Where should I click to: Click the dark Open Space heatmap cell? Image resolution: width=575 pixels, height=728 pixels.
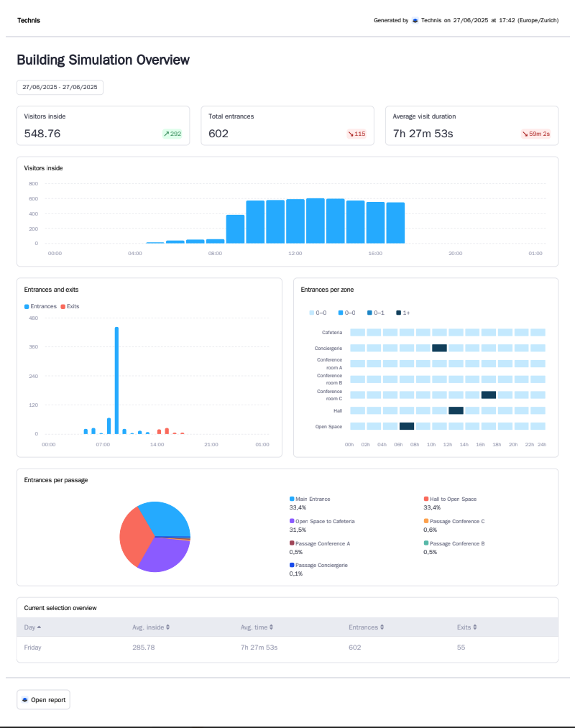[x=407, y=426]
